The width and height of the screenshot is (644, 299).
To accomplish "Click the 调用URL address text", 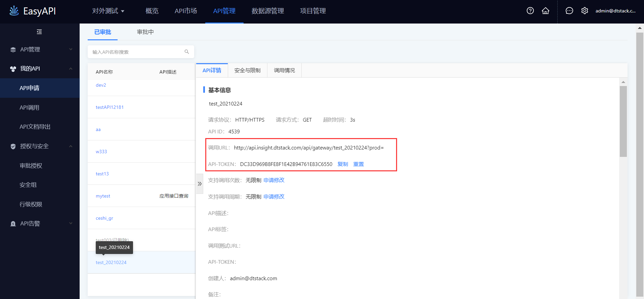I will point(309,147).
